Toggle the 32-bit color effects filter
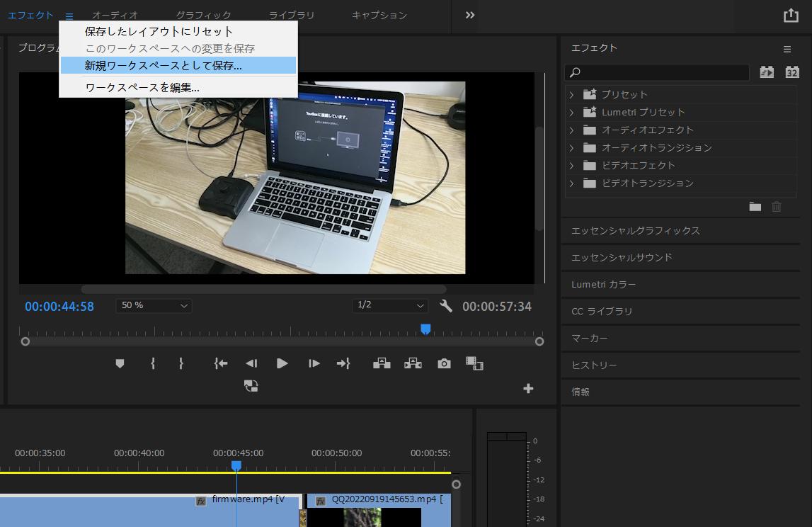Image resolution: width=812 pixels, height=527 pixels. [x=792, y=72]
